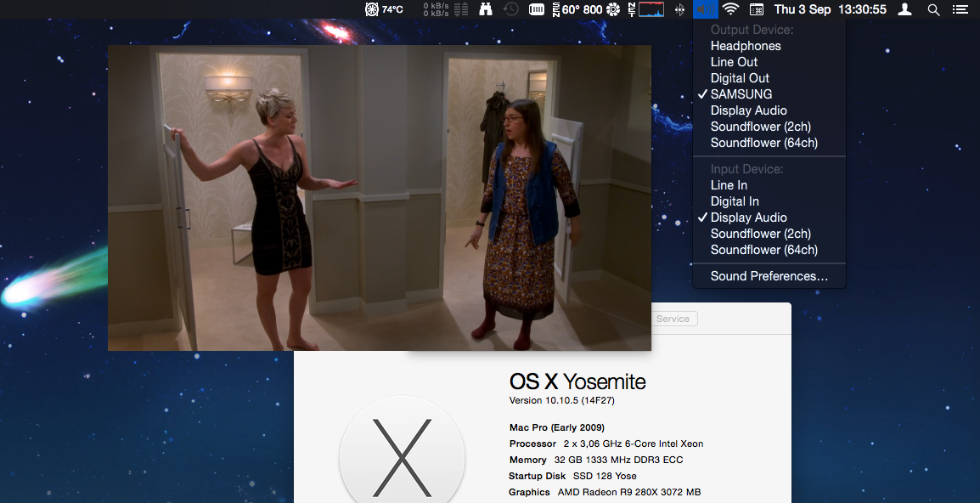Click the Service tab in About This Mac
980x503 pixels.
coord(673,319)
